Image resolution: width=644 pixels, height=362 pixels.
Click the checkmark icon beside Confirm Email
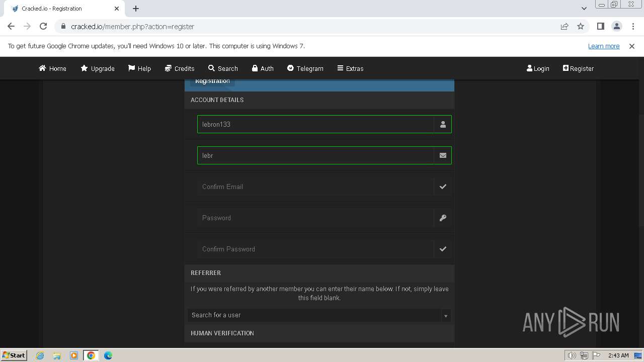443,187
